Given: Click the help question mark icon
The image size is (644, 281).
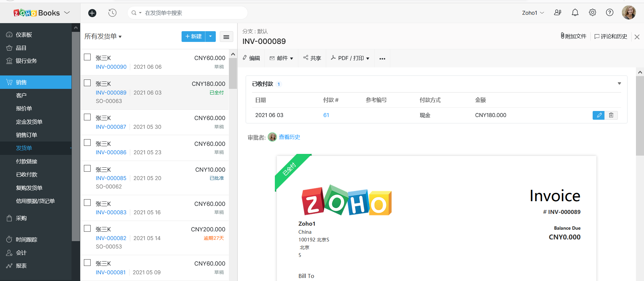Looking at the screenshot, I should [x=609, y=13].
